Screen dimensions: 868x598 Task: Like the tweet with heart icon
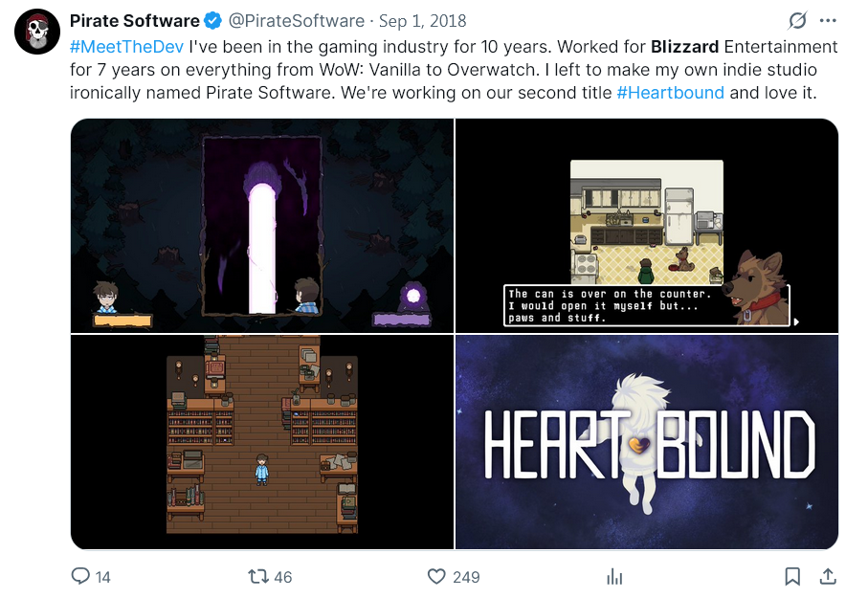(436, 576)
